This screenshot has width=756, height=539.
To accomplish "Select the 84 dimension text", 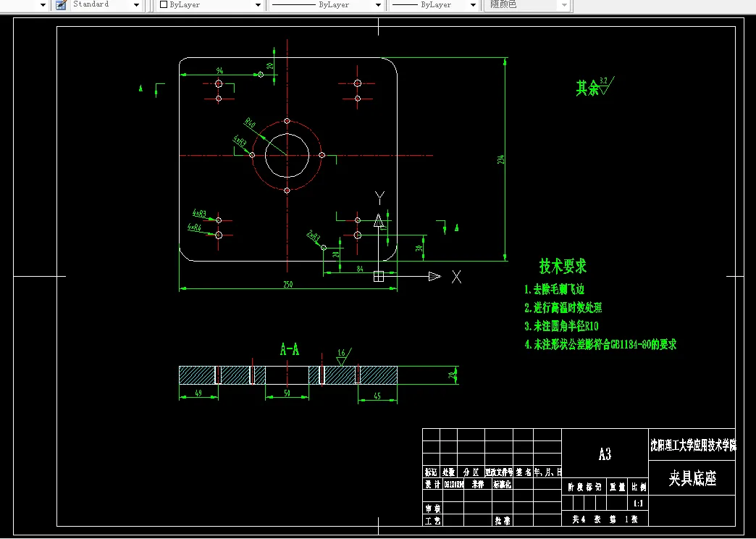I will [x=360, y=269].
